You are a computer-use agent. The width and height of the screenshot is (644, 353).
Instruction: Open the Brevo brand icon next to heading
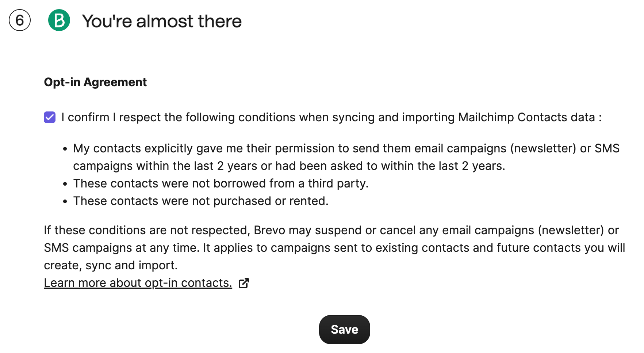pyautogui.click(x=60, y=21)
